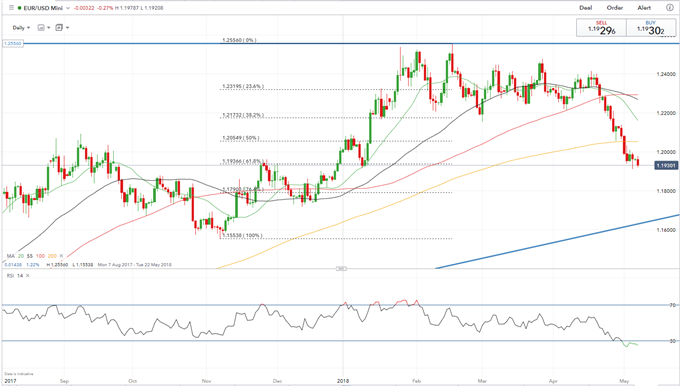Open the Order tab
This screenshot has width=680, height=386.
pyautogui.click(x=615, y=8)
